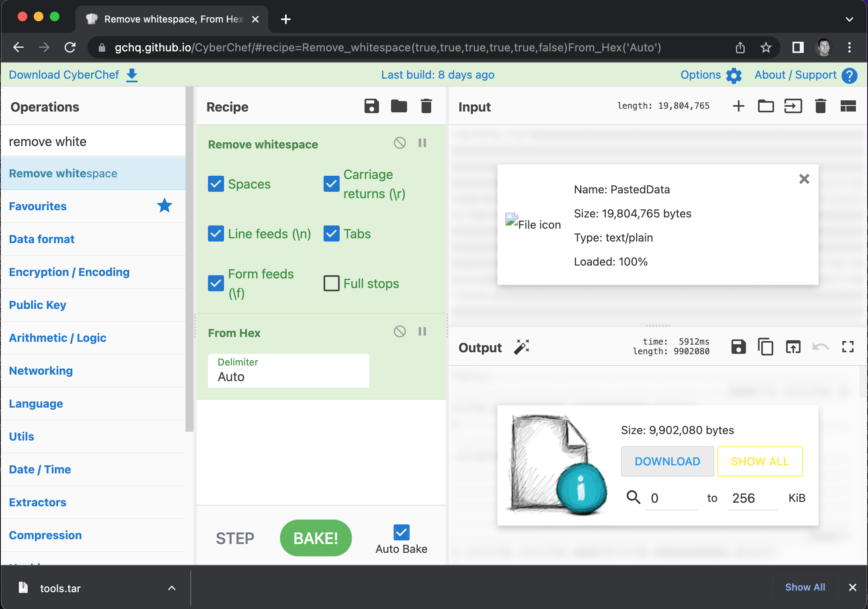Toggle the Full stops checkbox
868x609 pixels.
pos(330,283)
